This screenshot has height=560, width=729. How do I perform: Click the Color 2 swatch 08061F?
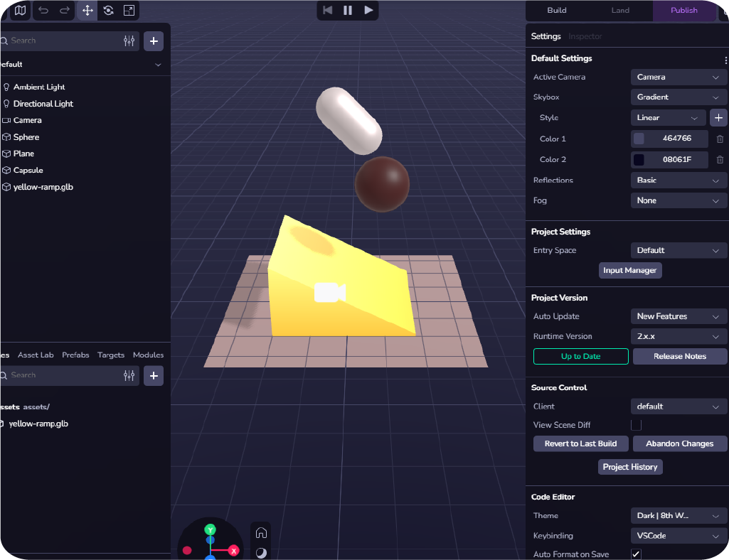click(639, 160)
